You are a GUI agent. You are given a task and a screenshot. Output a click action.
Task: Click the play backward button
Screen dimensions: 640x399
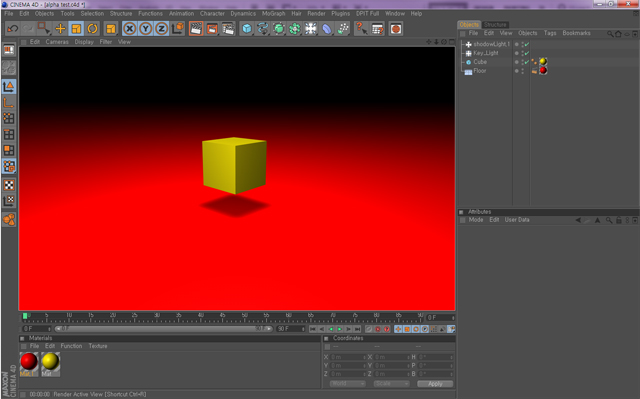tap(331, 329)
